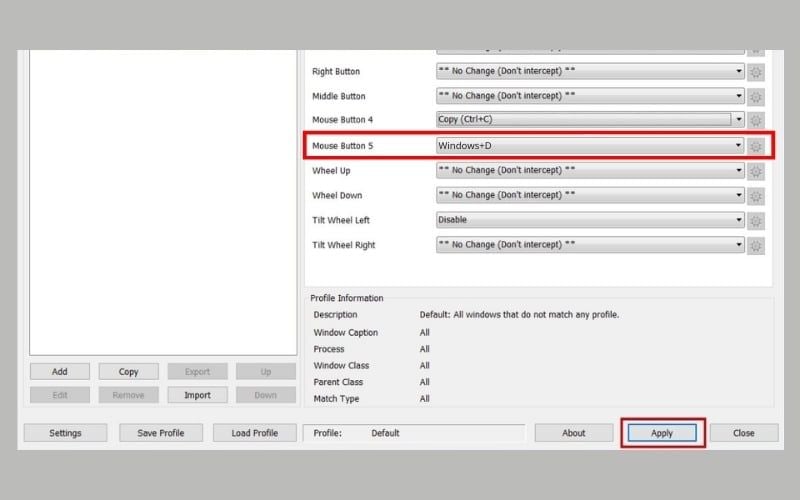
Task: Open settings gear for Mouse Button 4
Action: coord(756,120)
